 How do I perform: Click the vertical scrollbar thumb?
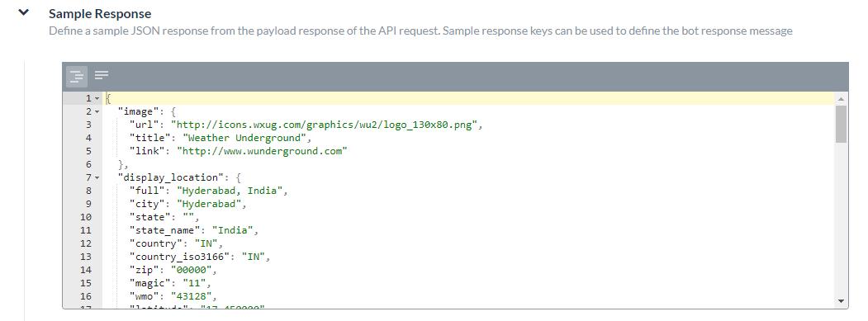coord(842,124)
